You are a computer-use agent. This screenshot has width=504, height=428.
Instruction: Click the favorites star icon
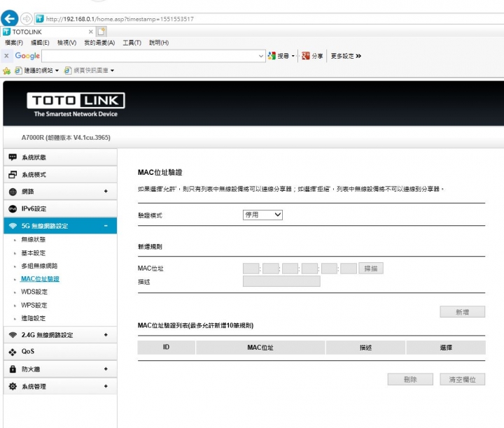pos(6,71)
